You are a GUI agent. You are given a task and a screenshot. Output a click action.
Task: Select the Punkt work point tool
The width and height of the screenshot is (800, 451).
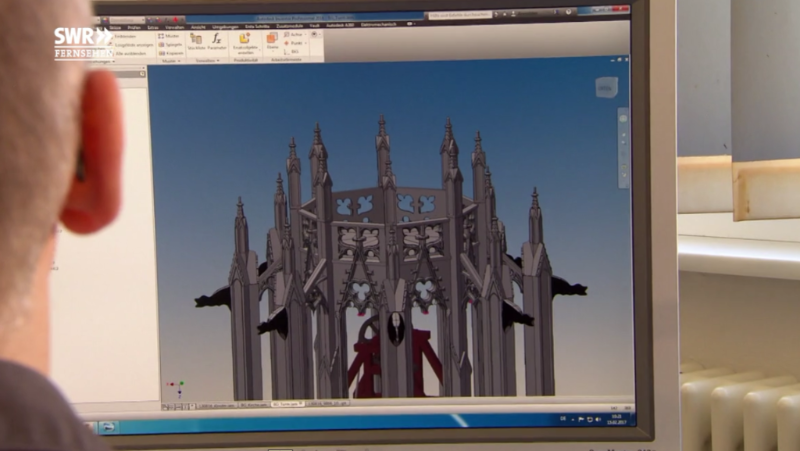[293, 43]
